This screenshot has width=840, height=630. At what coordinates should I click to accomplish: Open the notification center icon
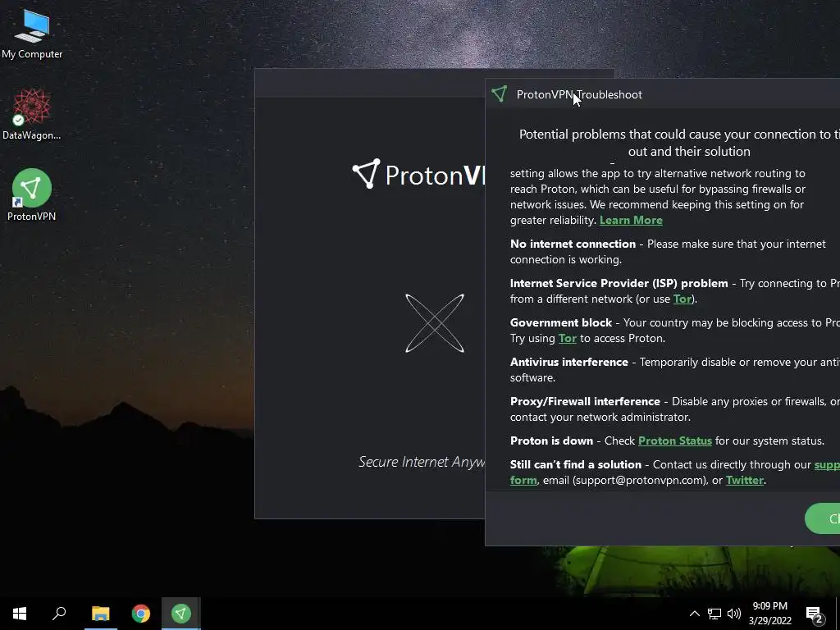(815, 614)
